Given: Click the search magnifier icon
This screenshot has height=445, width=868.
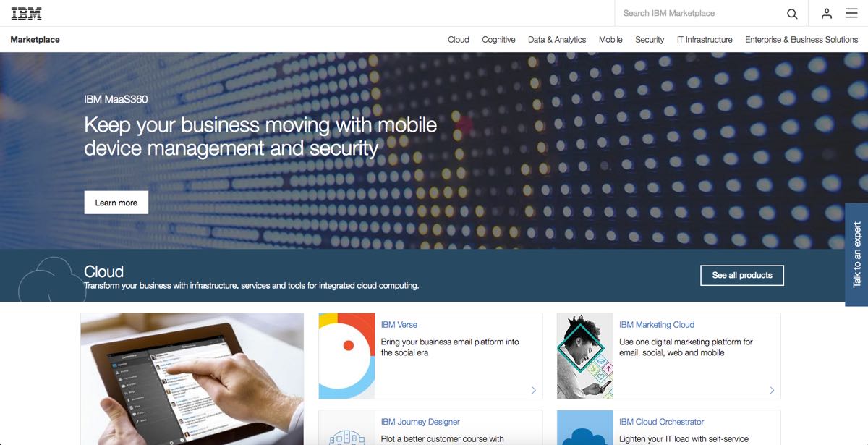Looking at the screenshot, I should point(792,14).
